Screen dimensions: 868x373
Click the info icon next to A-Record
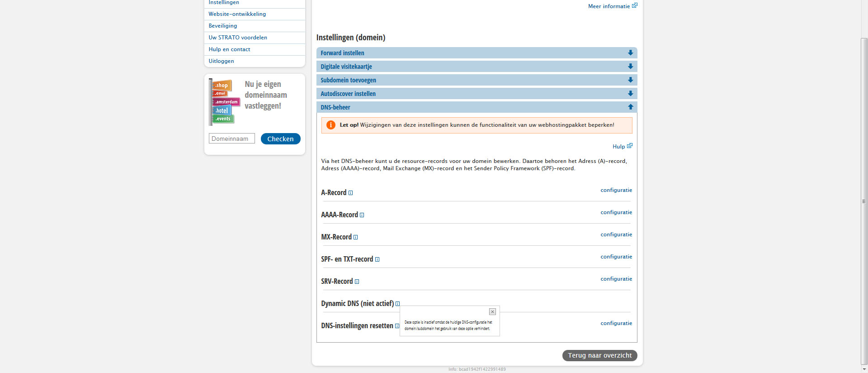point(350,193)
